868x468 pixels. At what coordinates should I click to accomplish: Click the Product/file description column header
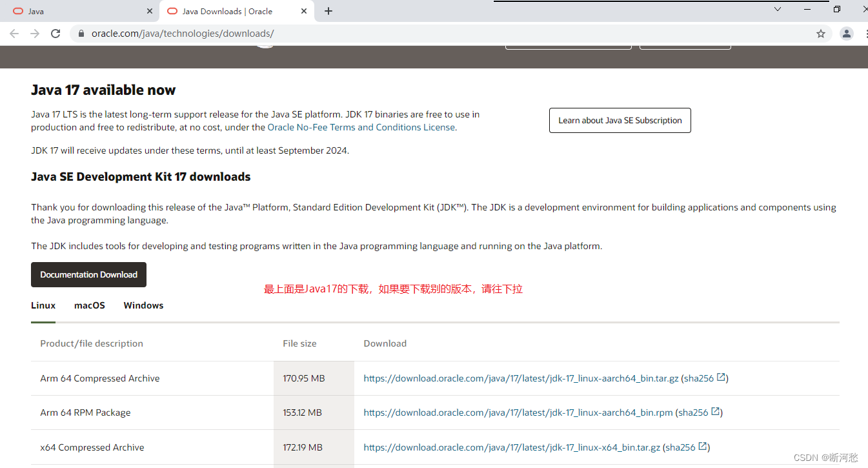pos(92,343)
